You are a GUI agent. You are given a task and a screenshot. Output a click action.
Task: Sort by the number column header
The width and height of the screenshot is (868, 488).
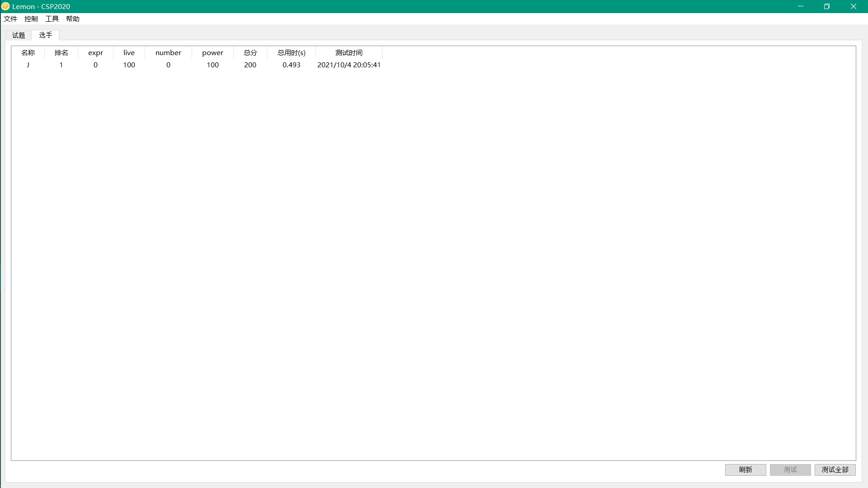click(x=168, y=53)
